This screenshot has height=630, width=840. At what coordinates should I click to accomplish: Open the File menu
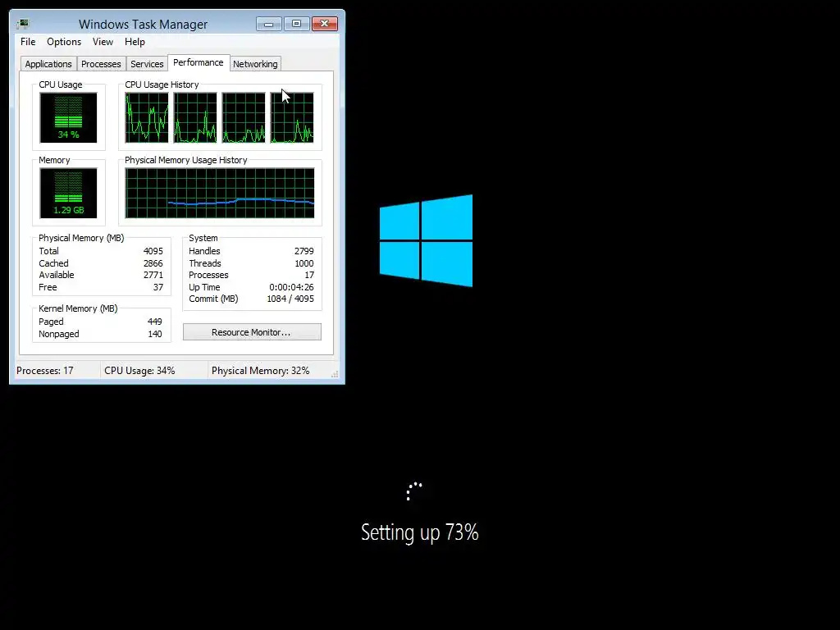(x=28, y=42)
